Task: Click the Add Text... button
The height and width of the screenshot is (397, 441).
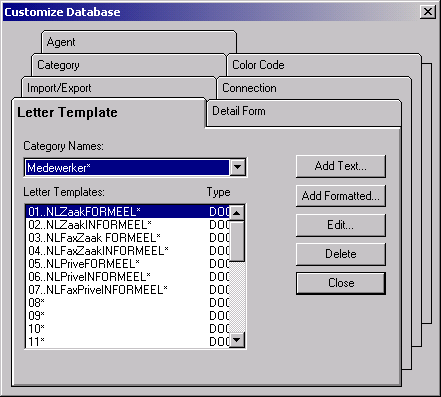Action: (341, 166)
